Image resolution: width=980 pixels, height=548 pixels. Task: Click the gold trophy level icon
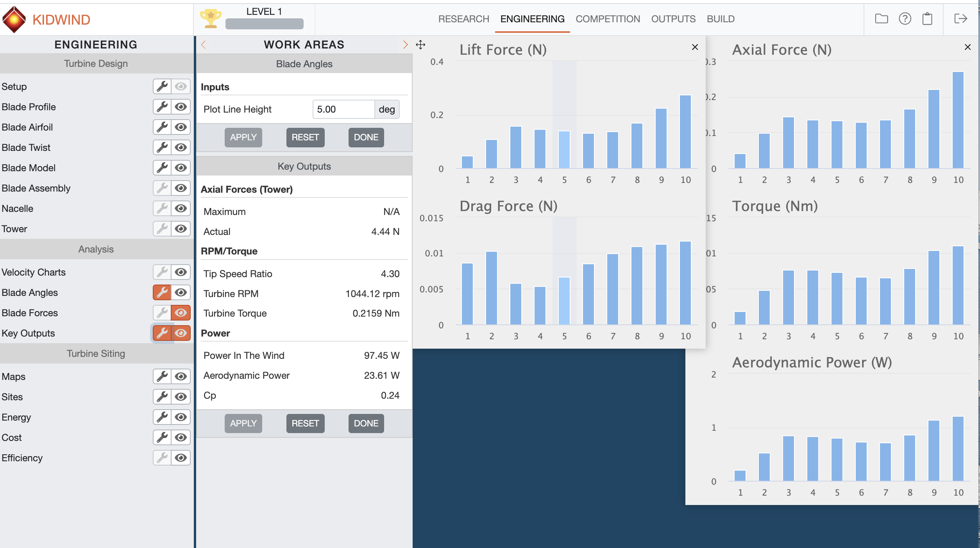[211, 19]
